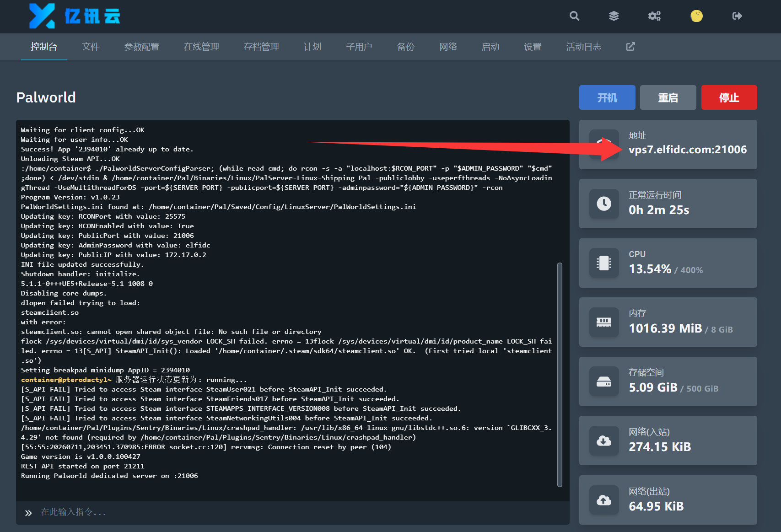
Task: Open the 参数配置 tab
Action: pos(142,47)
